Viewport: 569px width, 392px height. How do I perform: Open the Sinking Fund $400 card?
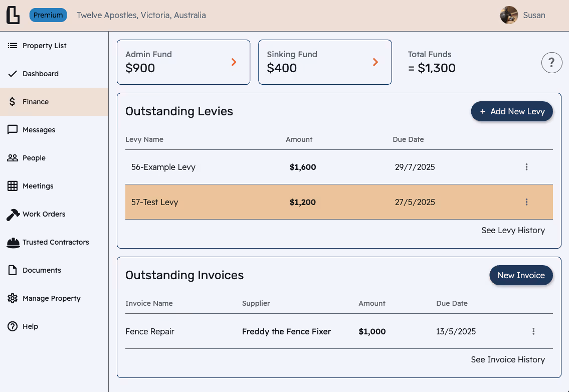coord(325,62)
